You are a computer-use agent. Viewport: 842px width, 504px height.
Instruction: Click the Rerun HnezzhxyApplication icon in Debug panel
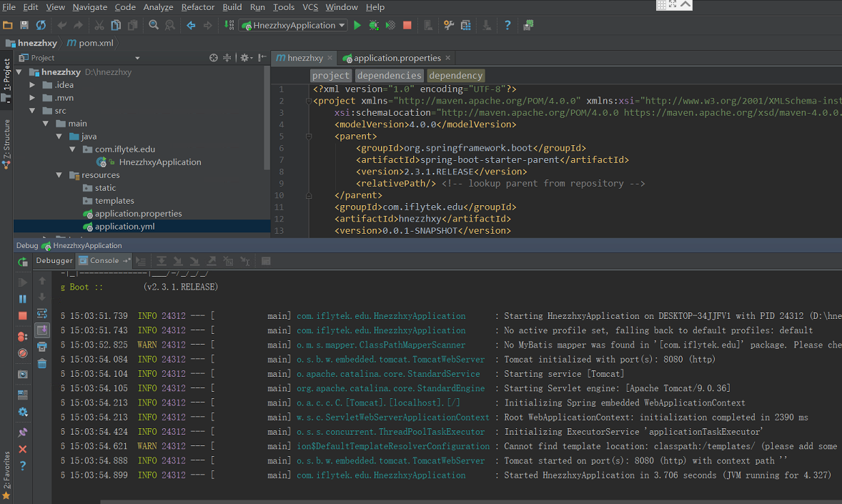tap(23, 262)
